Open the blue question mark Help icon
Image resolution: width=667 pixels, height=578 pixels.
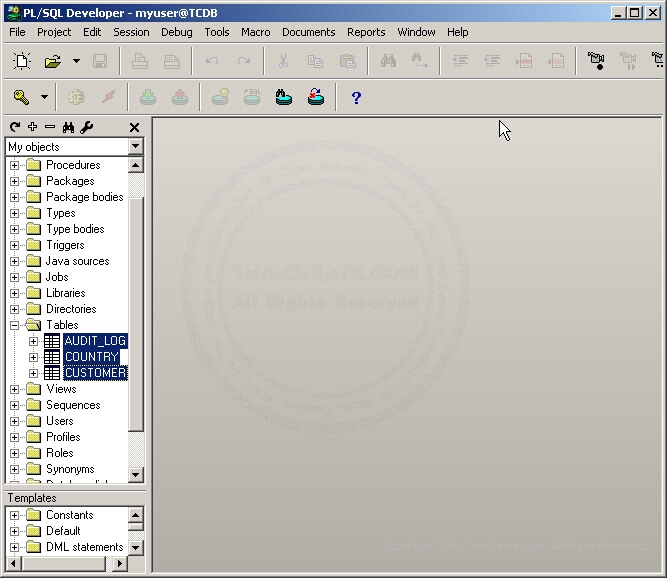coord(356,97)
